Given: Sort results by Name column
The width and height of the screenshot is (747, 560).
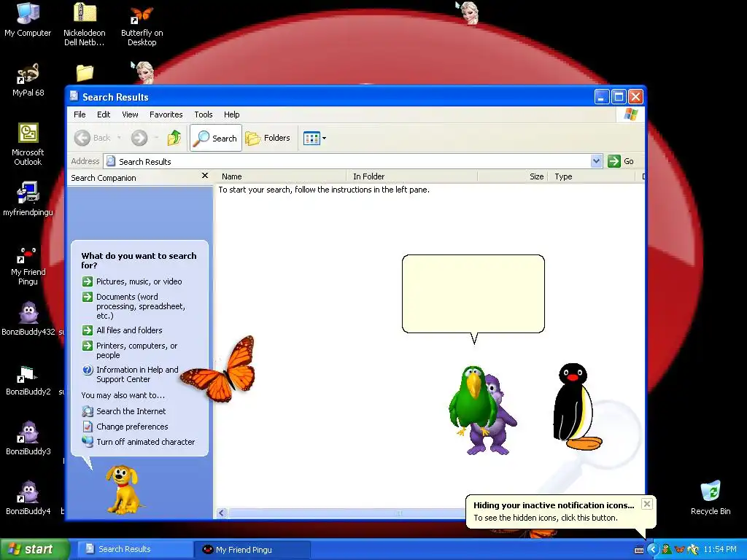Looking at the screenshot, I should coord(281,176).
